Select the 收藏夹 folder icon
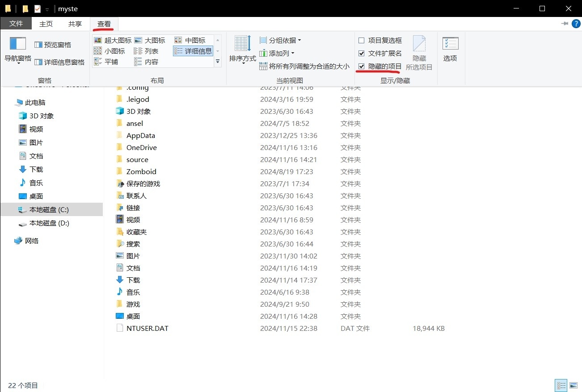The height and width of the screenshot is (392, 582). point(120,232)
